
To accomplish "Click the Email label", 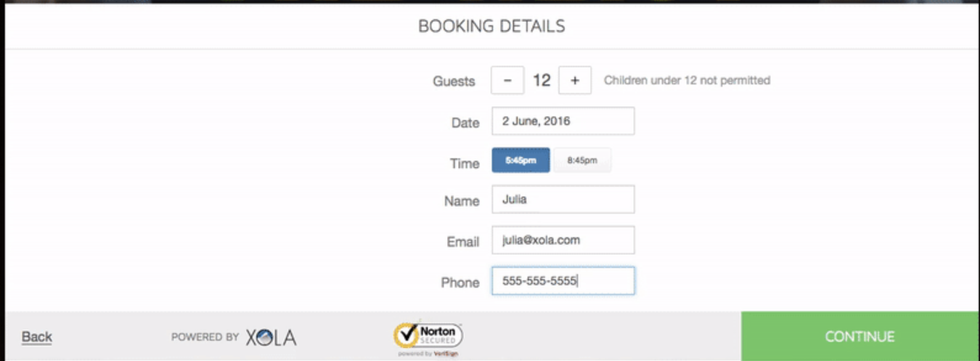I will pyautogui.click(x=463, y=242).
